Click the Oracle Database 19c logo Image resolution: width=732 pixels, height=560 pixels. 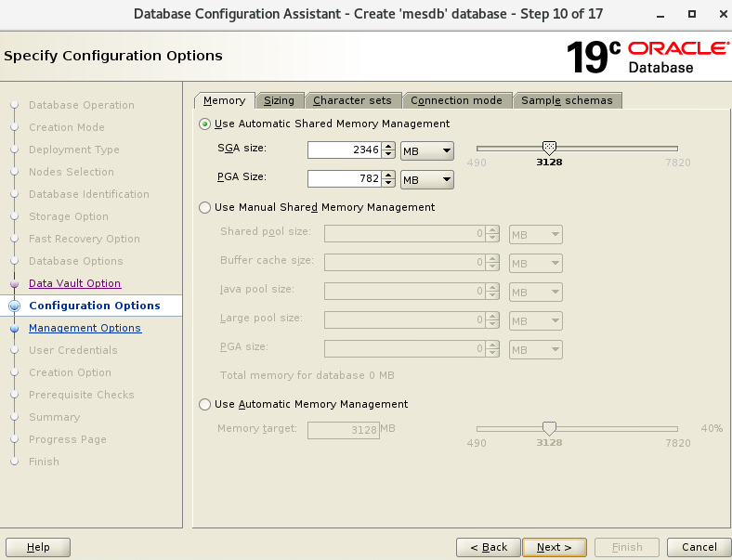coord(647,57)
